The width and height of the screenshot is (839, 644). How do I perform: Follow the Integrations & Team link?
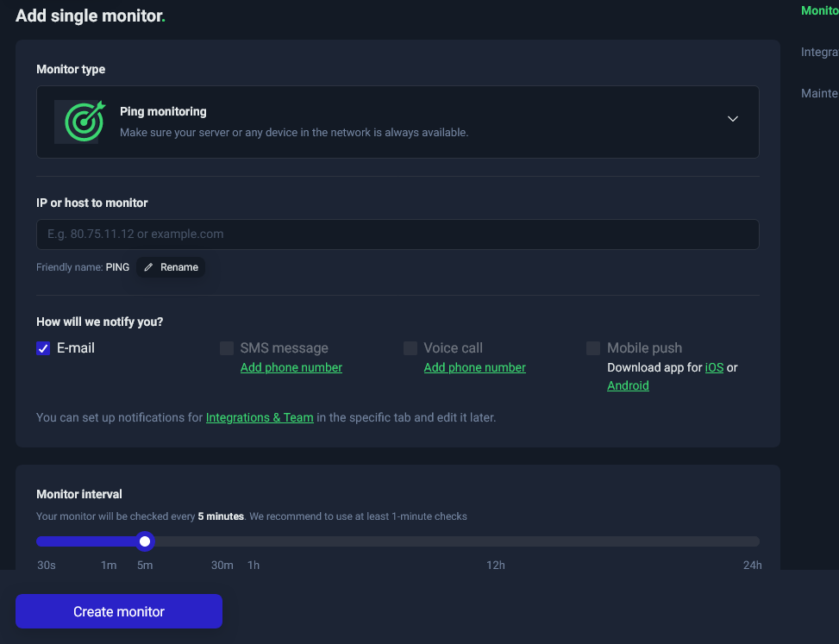(x=260, y=418)
